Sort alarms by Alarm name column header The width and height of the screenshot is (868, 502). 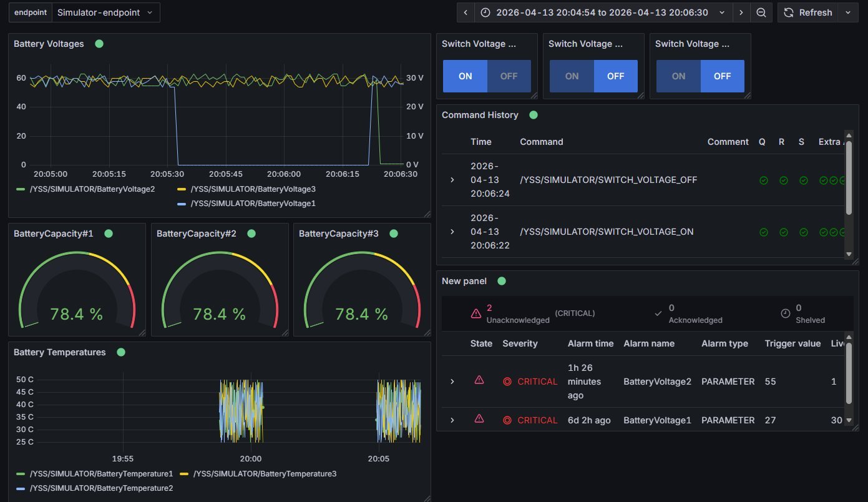649,343
